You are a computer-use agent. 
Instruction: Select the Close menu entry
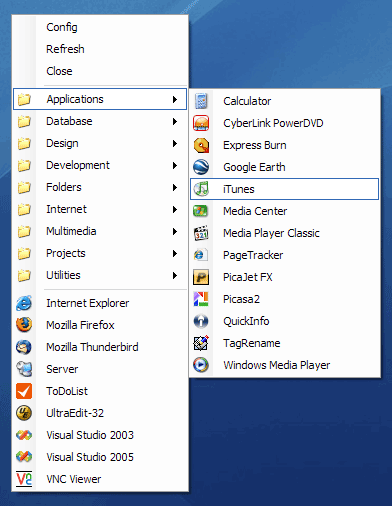pos(100,71)
